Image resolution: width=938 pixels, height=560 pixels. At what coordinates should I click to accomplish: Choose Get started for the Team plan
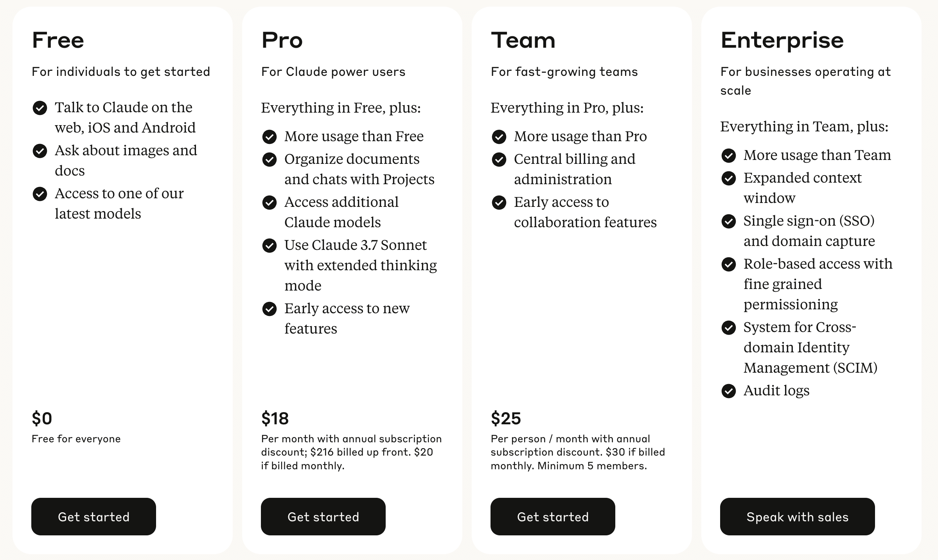click(x=553, y=517)
